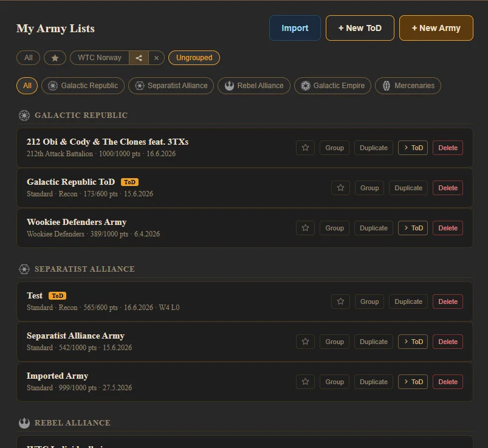This screenshot has width=488, height=448.
Task: Filter by Galactic Empire faction
Action: coord(332,86)
